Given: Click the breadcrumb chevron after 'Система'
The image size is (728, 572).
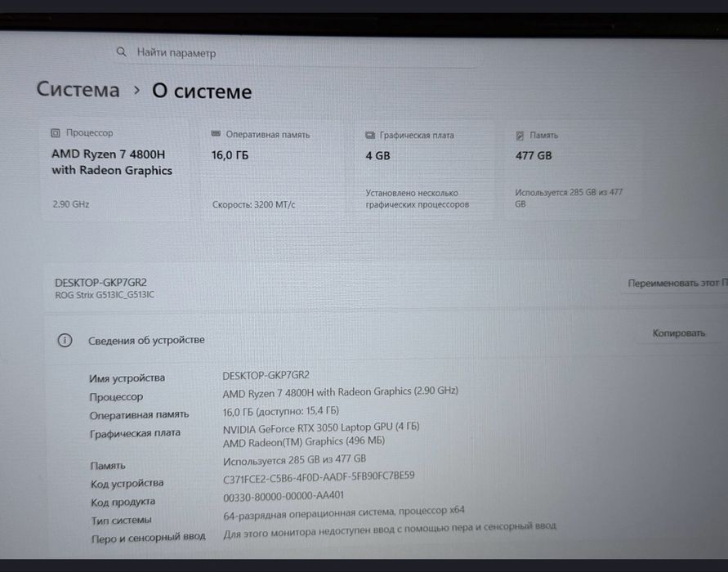Looking at the screenshot, I should 136,90.
